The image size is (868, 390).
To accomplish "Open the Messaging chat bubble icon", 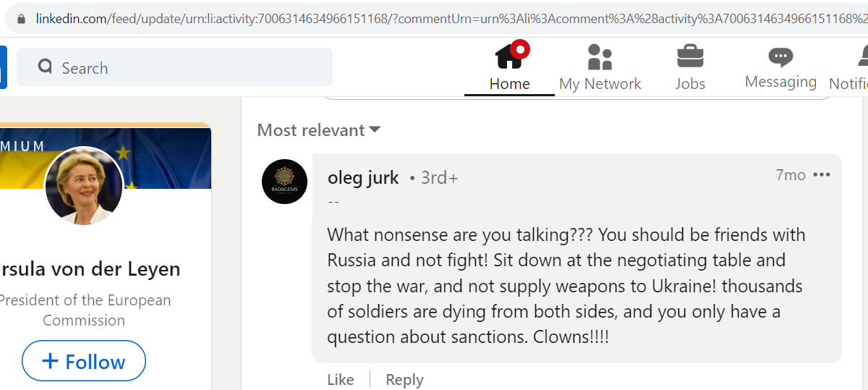I will 780,57.
